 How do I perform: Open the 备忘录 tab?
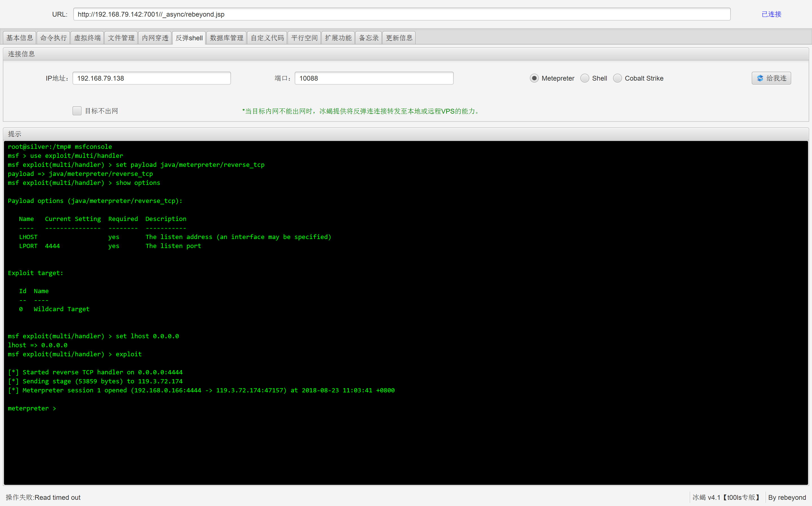pos(369,38)
